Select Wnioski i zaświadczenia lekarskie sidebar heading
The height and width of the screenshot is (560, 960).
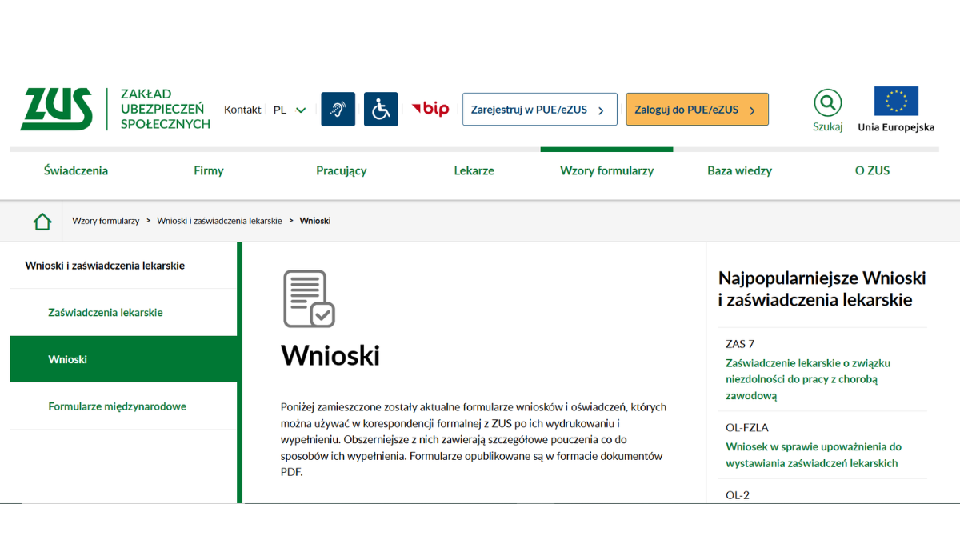pos(105,266)
